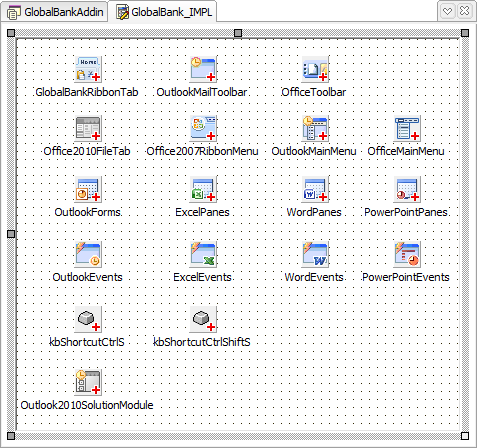The height and width of the screenshot is (448, 477).
Task: Choose the ExcelPanes component icon
Action: pyautogui.click(x=203, y=189)
